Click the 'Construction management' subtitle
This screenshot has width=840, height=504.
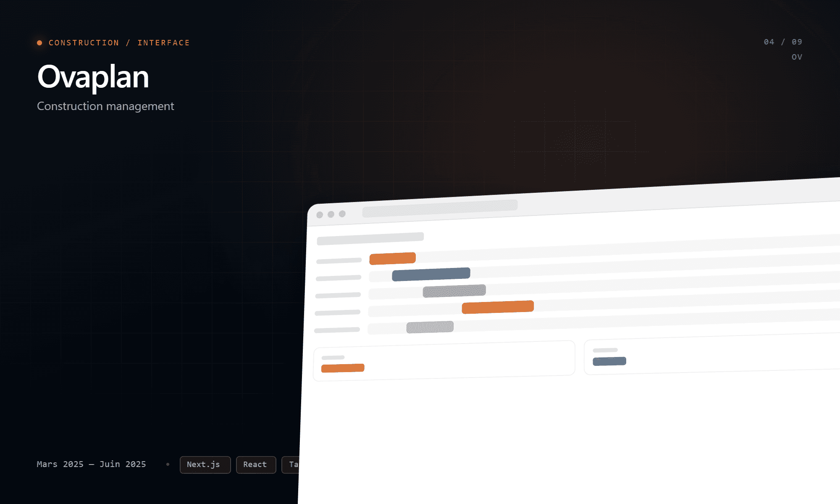[x=105, y=106]
